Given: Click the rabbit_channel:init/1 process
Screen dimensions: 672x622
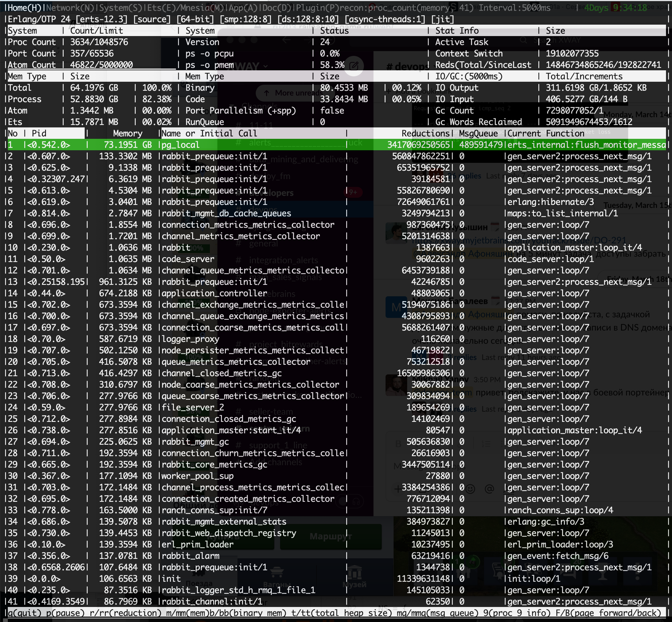Looking at the screenshot, I should coord(212,602).
